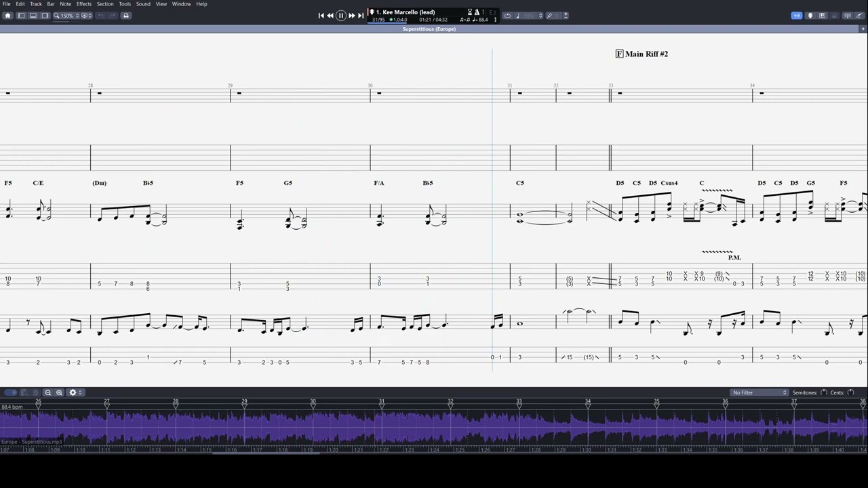Click the Redo arrow
Screen dimensions: 868x488
pyautogui.click(x=112, y=16)
